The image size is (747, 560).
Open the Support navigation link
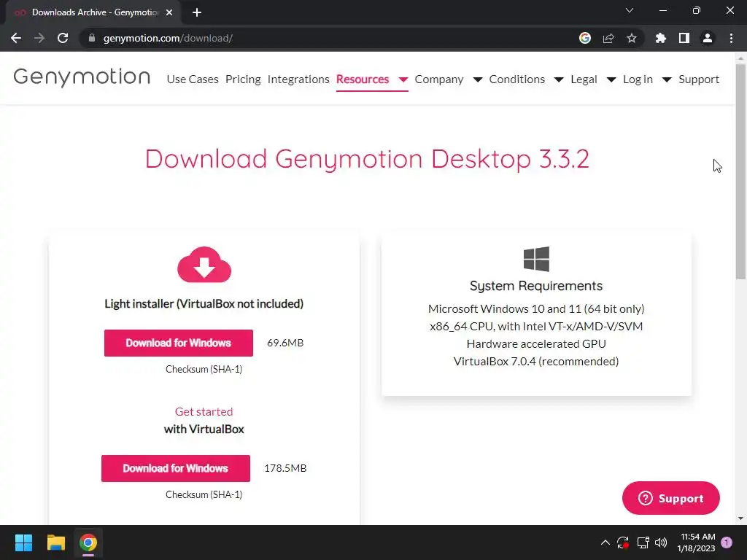[x=699, y=79]
